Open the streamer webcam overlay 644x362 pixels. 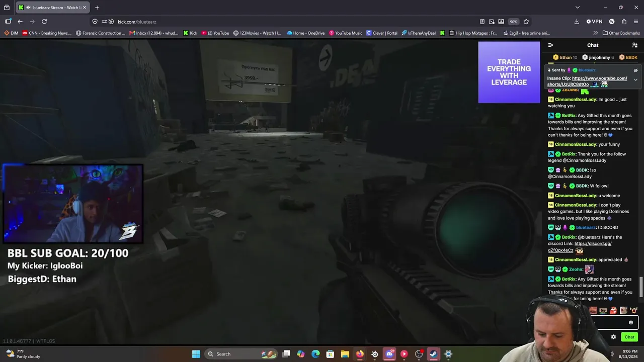tap(73, 204)
